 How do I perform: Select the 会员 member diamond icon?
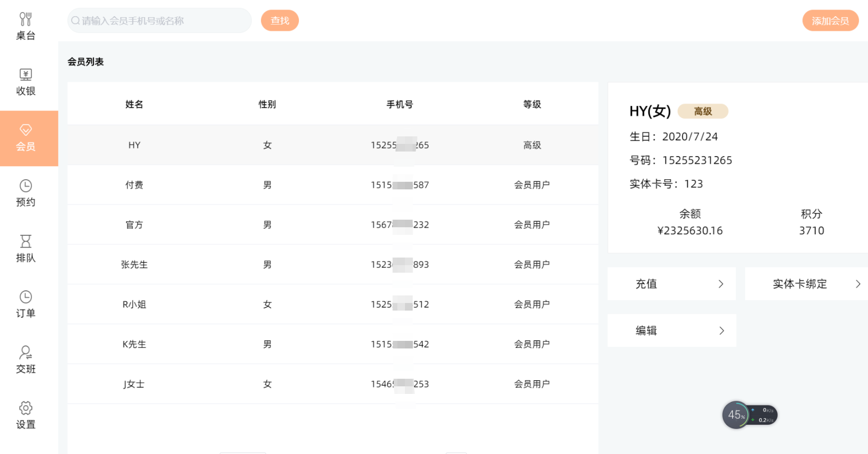(x=26, y=130)
